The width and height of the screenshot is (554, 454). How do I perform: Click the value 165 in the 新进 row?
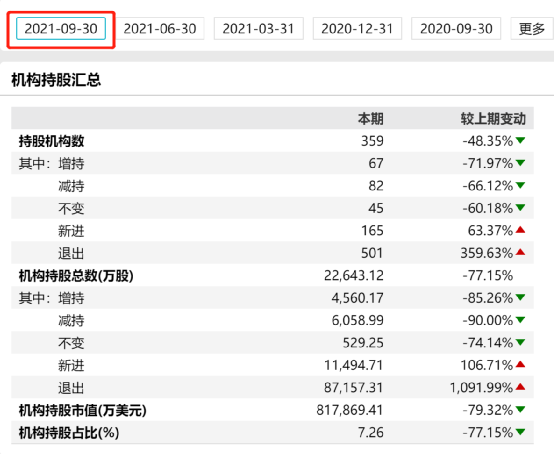click(x=372, y=231)
